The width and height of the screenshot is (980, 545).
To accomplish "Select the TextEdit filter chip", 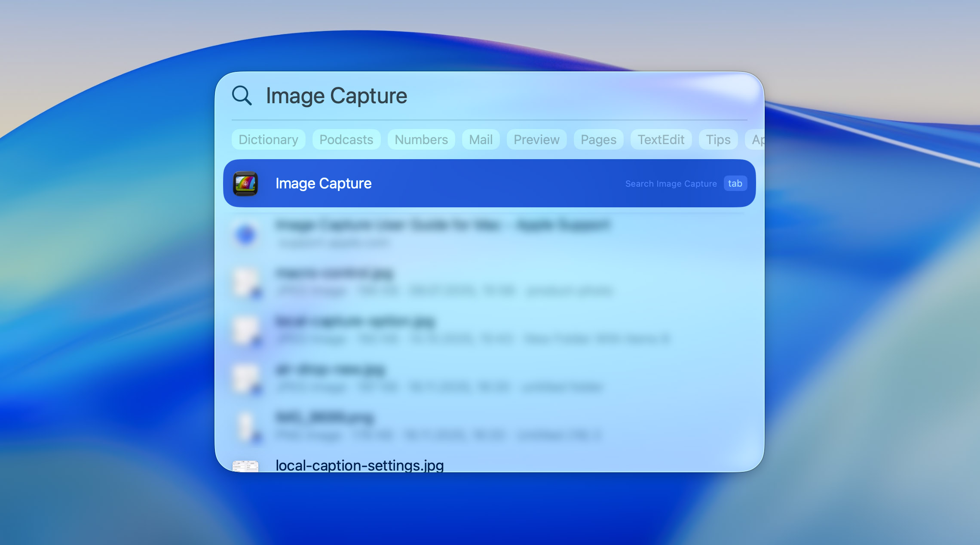I will 661,139.
